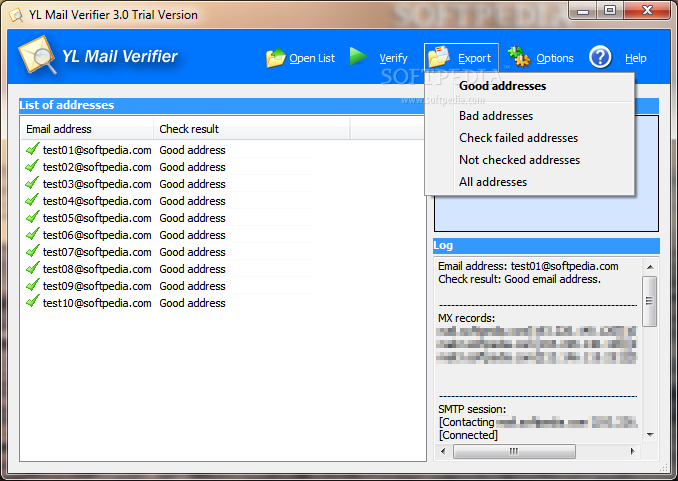The width and height of the screenshot is (678, 481).
Task: Click the '[Connected]' log line
Action: click(468, 435)
